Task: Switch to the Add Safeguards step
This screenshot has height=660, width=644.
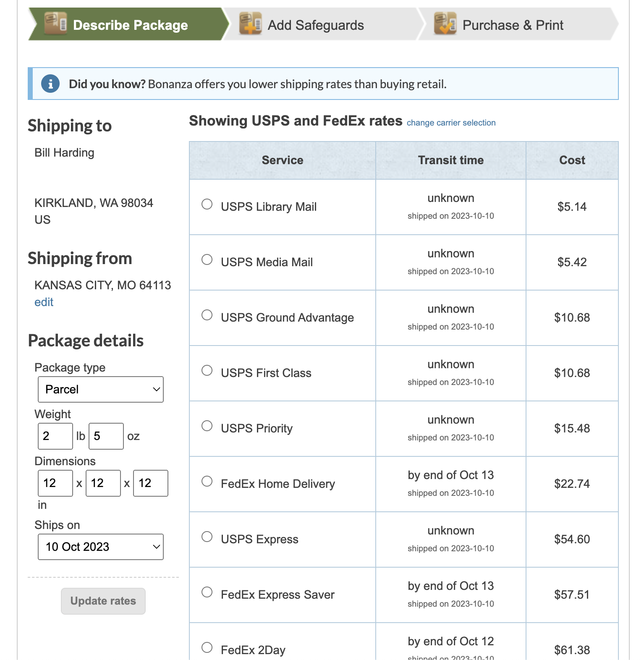Action: [x=316, y=24]
